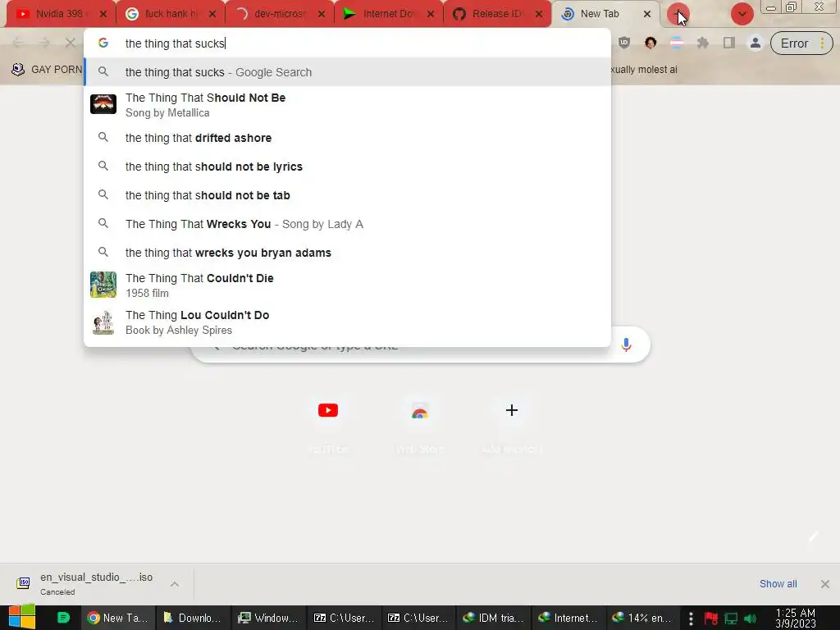Click the Error update button
The height and width of the screenshot is (630, 840).
click(x=801, y=43)
